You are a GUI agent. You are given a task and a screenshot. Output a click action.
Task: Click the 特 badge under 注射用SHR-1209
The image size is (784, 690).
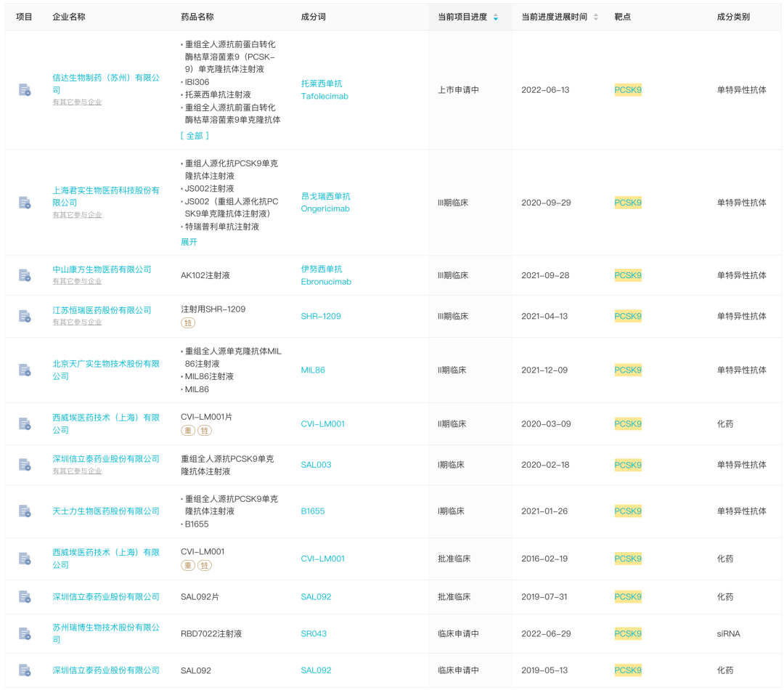tap(188, 322)
